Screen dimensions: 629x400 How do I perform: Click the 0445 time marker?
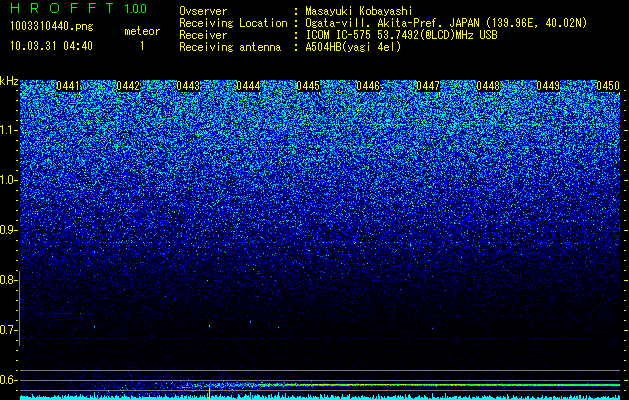coord(308,86)
